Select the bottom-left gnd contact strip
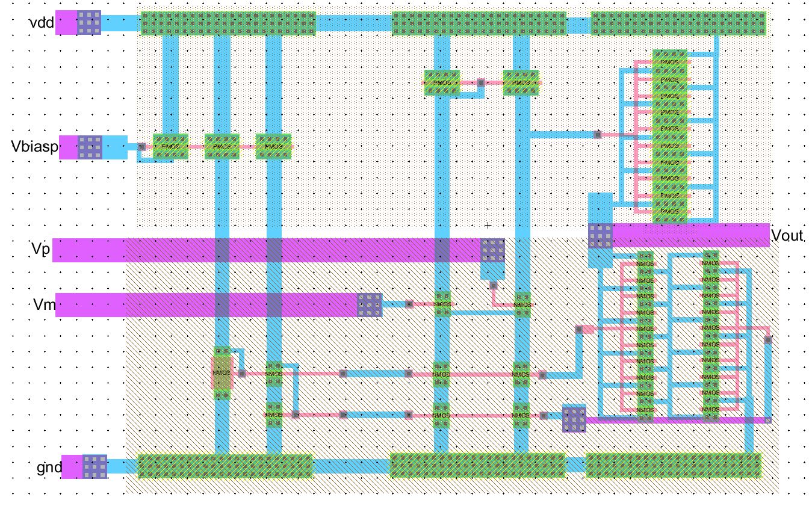The image size is (812, 509). click(x=225, y=466)
